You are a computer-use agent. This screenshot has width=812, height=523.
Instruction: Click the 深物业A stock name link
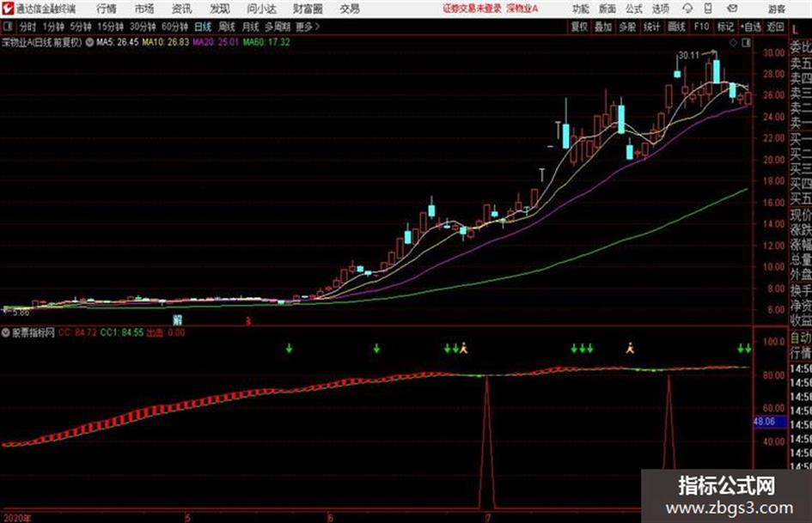(522, 9)
